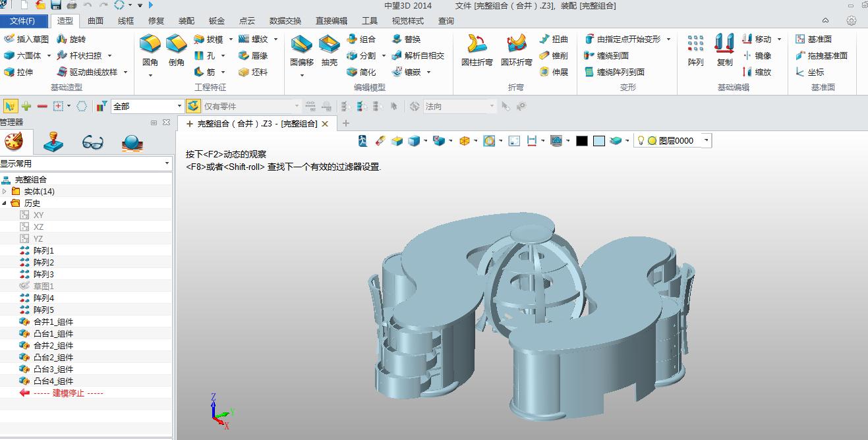Expand the 由指定点开始变形 dropdown arrow
Image resolution: width=868 pixels, height=440 pixels.
click(x=668, y=40)
